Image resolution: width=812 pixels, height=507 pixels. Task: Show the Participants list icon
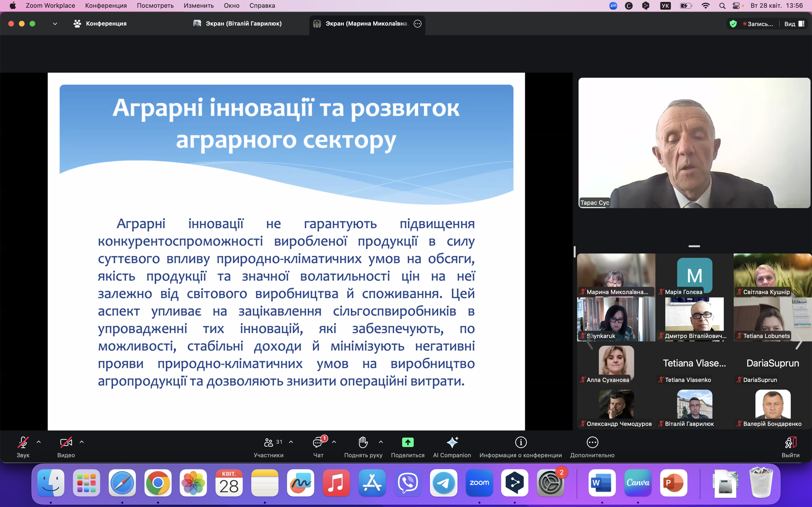tap(268, 442)
